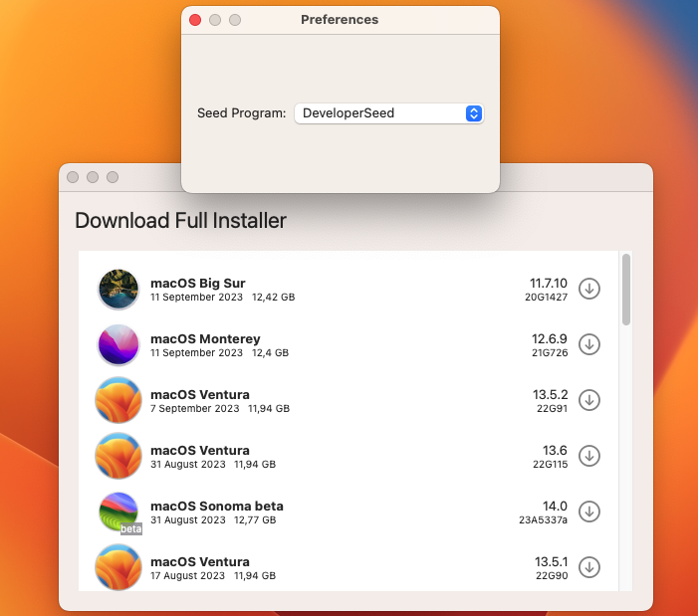This screenshot has height=616, width=698.
Task: Download macOS Ventura version 13.6
Action: point(589,456)
